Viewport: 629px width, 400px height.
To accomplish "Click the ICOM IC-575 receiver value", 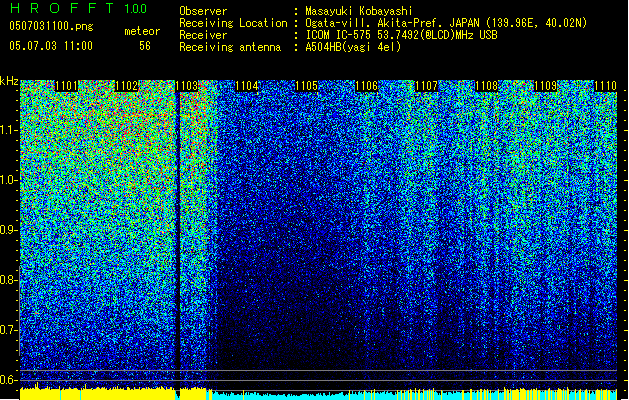I will tap(401, 35).
